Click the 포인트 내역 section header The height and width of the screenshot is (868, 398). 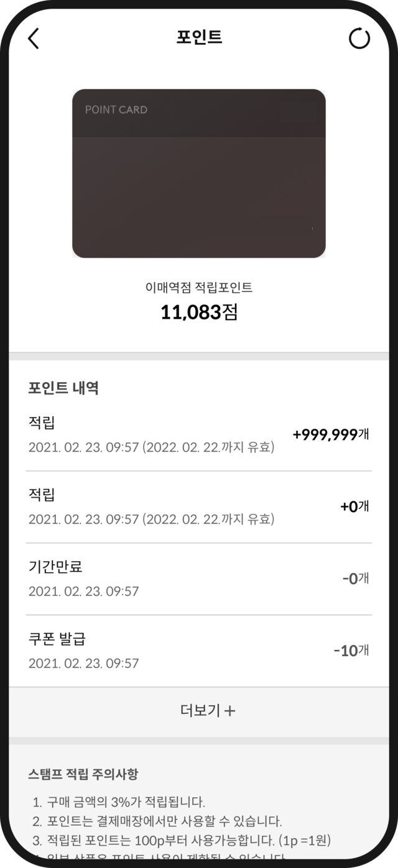63,389
